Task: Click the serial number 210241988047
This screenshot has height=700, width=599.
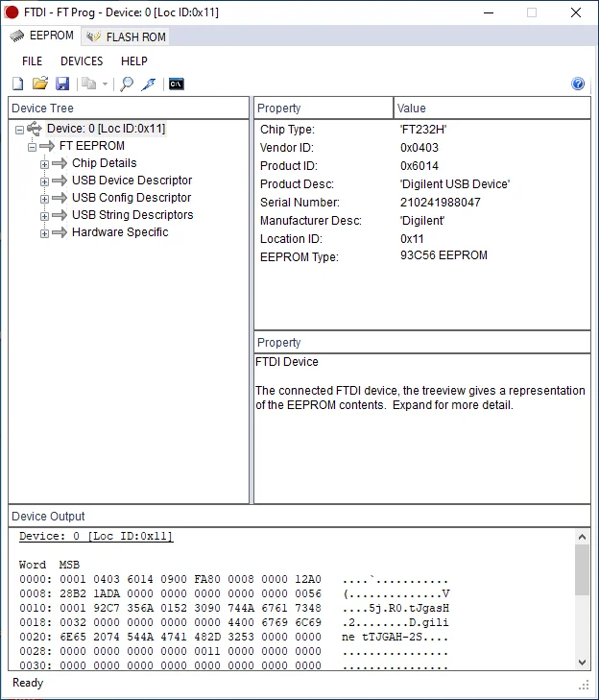Action: [x=440, y=203]
